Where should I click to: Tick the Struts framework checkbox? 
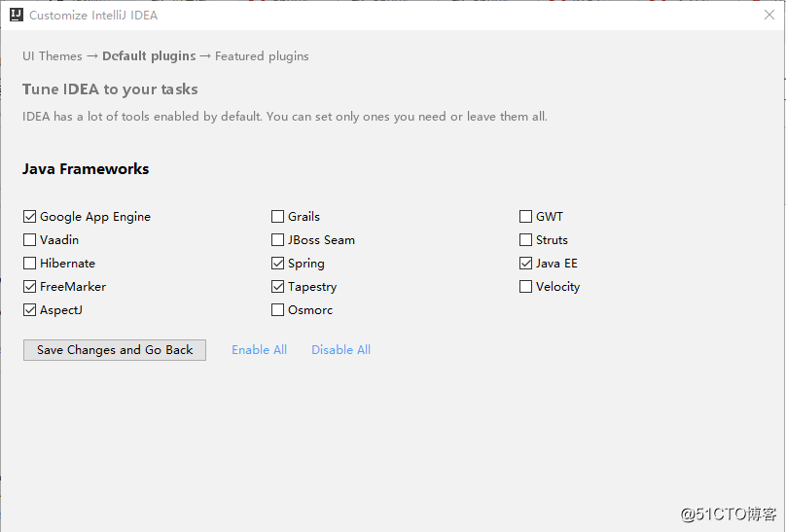526,240
